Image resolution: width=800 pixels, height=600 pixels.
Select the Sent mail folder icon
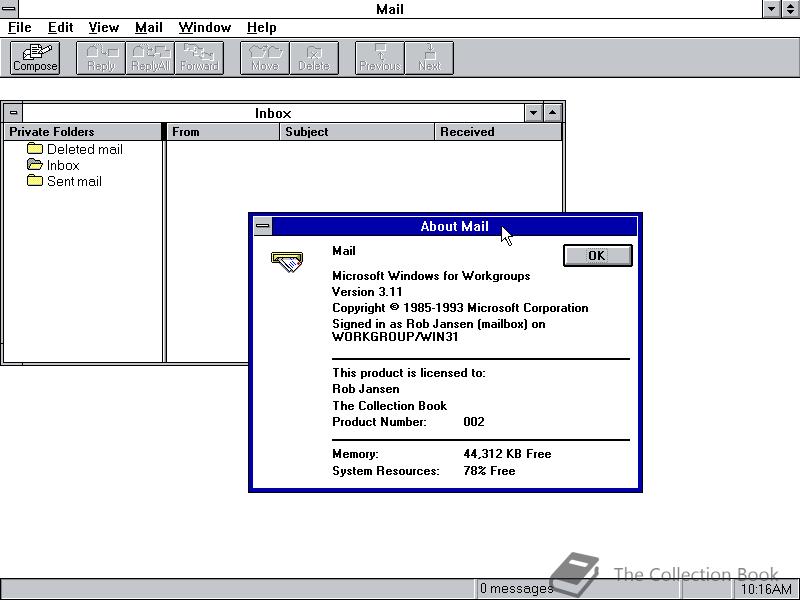35,181
